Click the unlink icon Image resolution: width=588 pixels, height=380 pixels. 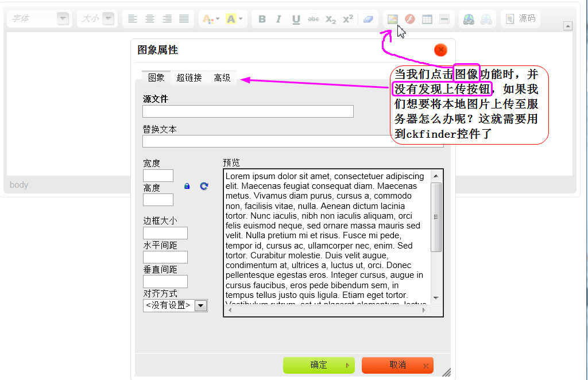[486, 19]
